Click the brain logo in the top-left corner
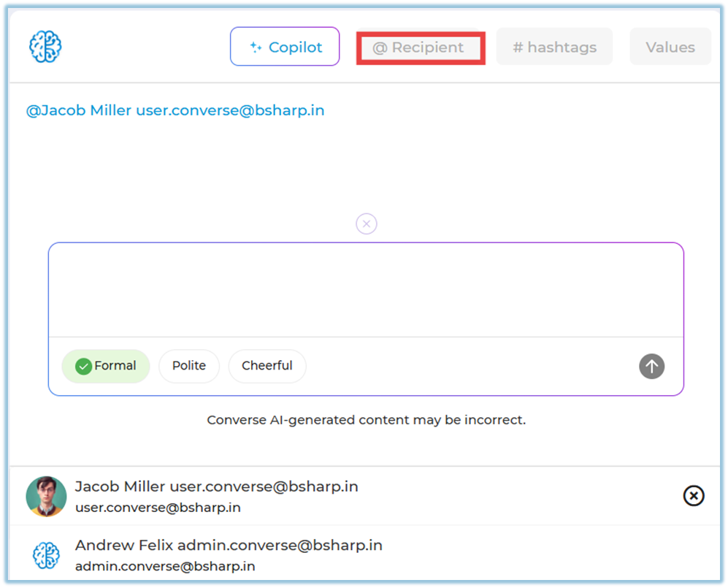Image resolution: width=728 pixels, height=588 pixels. 45,47
